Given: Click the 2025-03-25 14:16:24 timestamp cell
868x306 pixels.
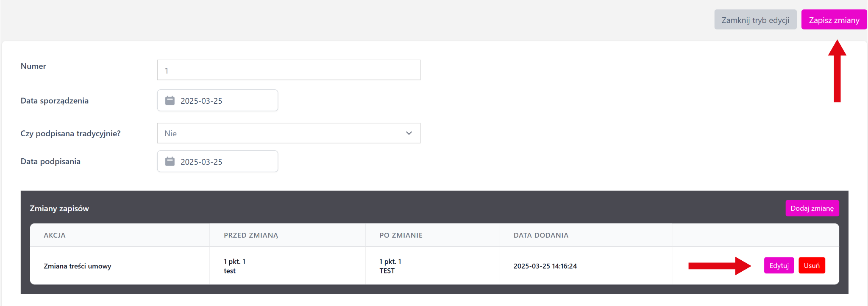Looking at the screenshot, I should [x=545, y=266].
